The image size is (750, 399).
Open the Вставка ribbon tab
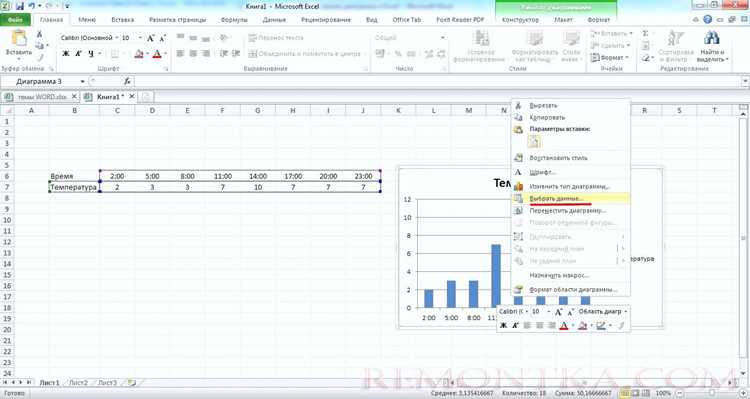122,20
